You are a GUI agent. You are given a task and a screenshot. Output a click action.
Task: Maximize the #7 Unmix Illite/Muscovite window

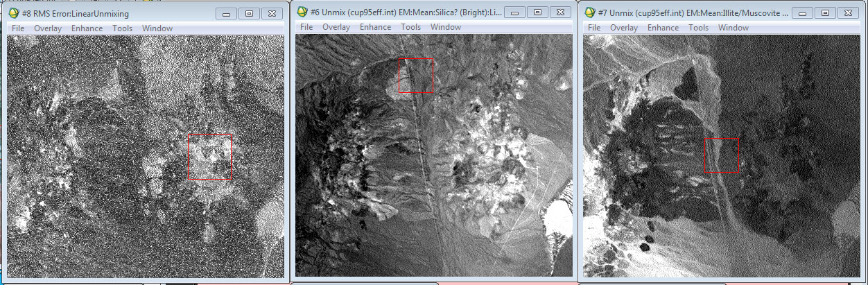pyautogui.click(x=826, y=12)
